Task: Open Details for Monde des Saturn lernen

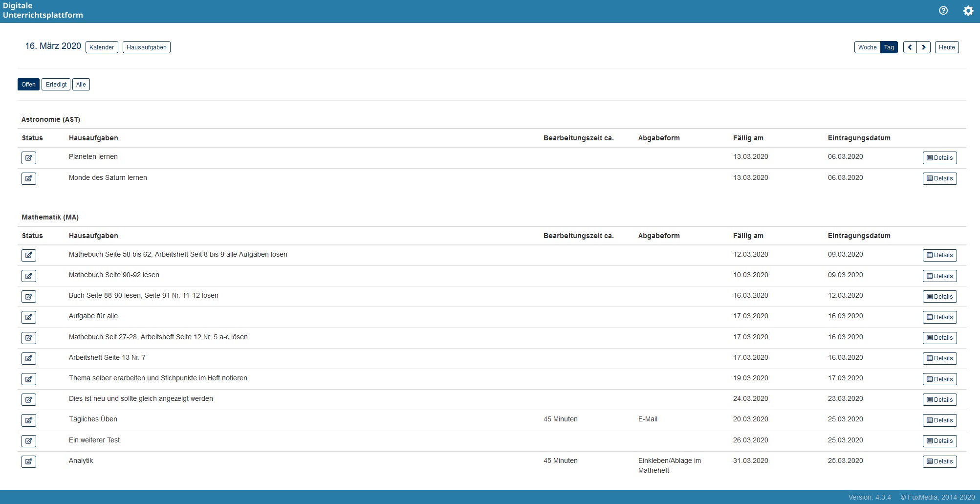Action: coord(939,178)
